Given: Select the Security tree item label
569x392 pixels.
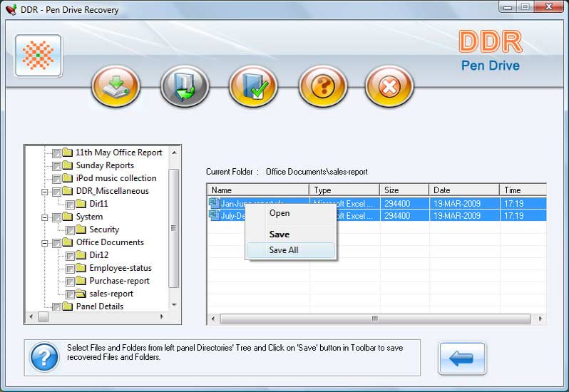Looking at the screenshot, I should [104, 229].
